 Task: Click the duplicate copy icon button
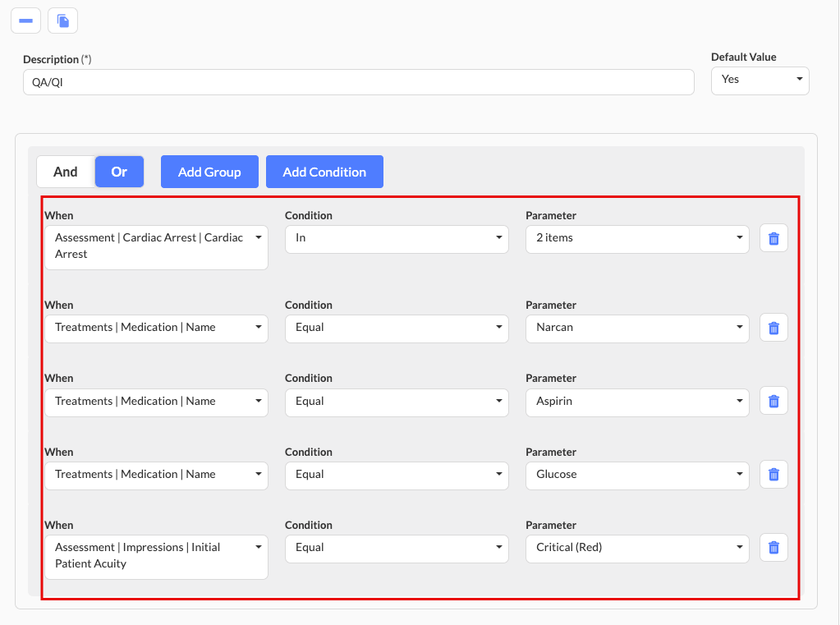(x=62, y=21)
